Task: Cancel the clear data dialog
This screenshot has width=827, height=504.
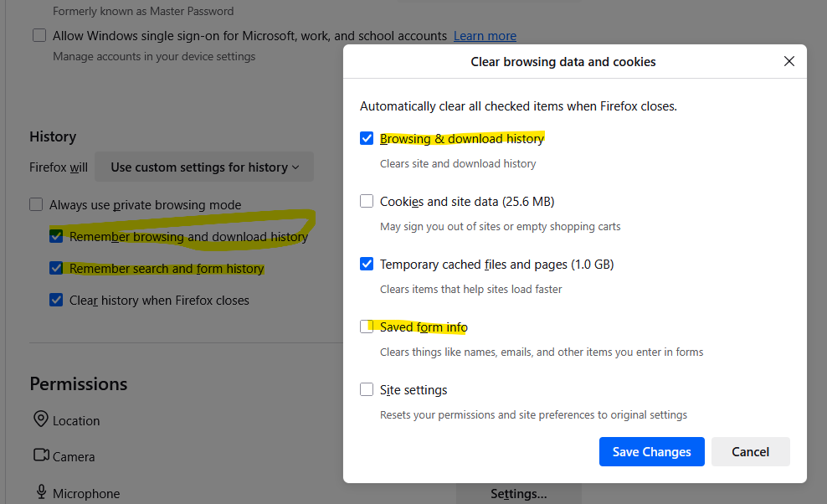Action: [750, 452]
